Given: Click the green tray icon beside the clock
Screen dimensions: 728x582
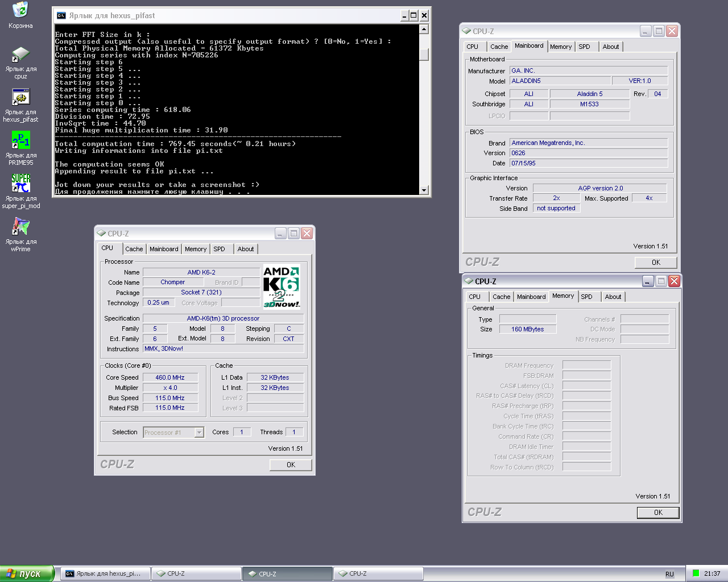Looking at the screenshot, I should point(696,573).
